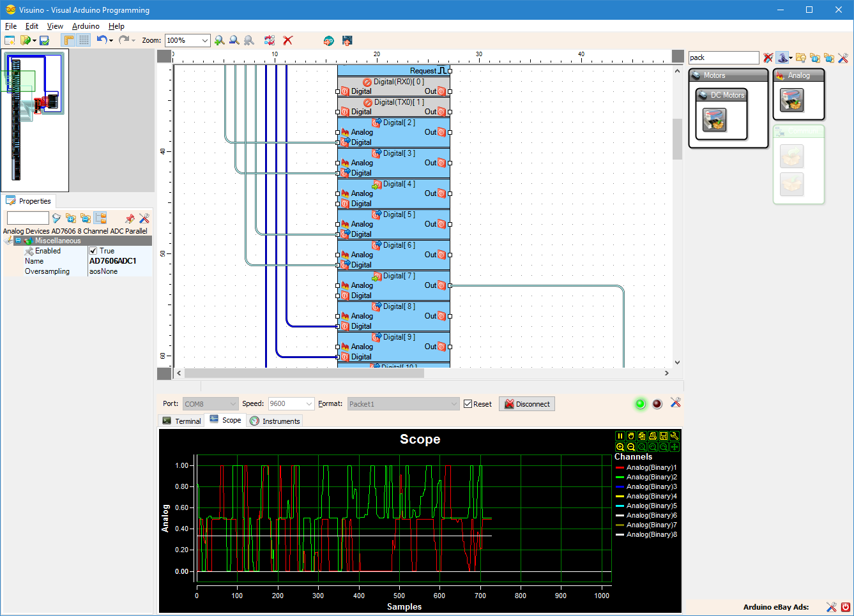Disable the Enabled property of AD7606ADC1
This screenshot has height=616, width=854.
tap(94, 250)
